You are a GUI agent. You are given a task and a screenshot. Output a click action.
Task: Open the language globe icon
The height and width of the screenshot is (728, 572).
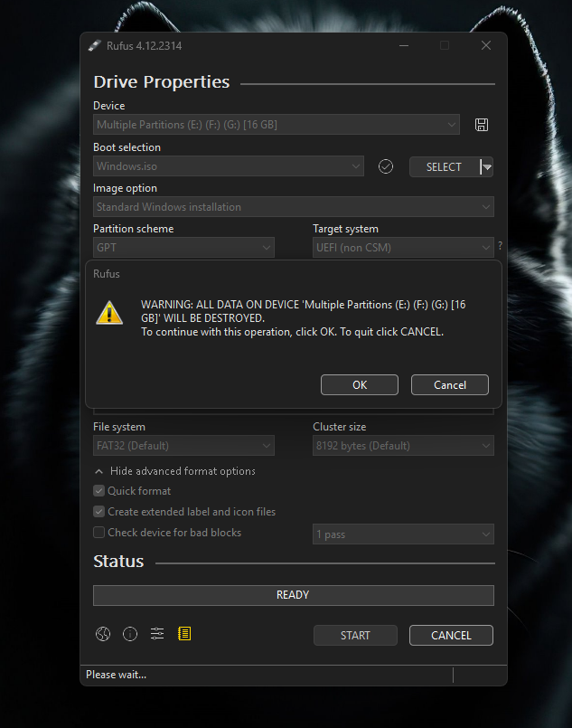pyautogui.click(x=103, y=634)
